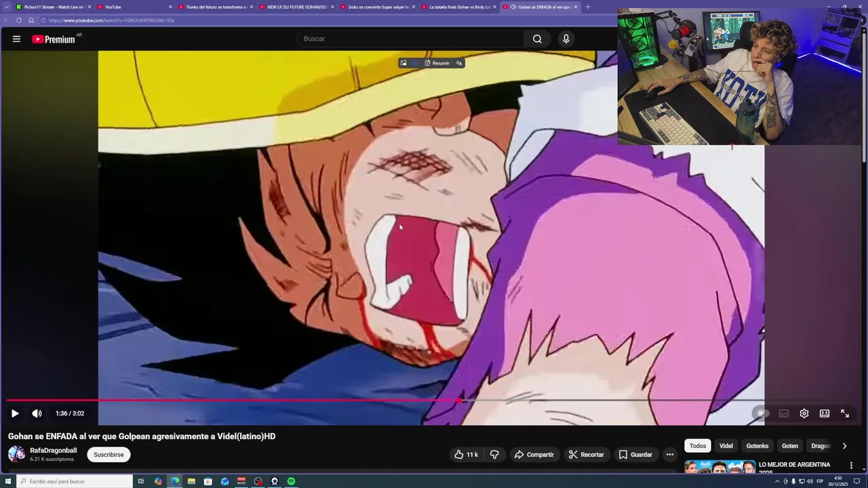Screen dimensions: 868x488
Task: Open File Explorer from taskbar
Action: click(191, 481)
